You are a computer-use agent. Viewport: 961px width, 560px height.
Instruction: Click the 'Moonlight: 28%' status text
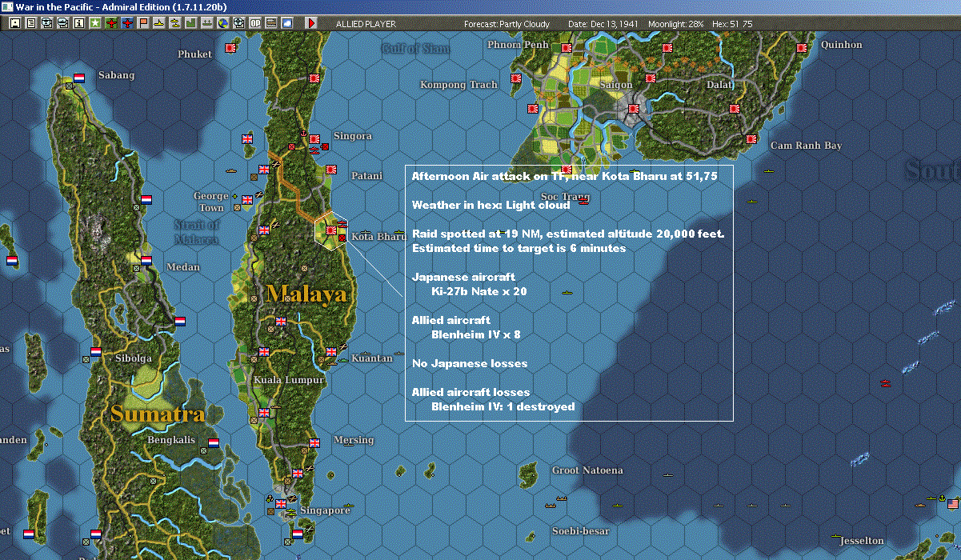coord(676,24)
